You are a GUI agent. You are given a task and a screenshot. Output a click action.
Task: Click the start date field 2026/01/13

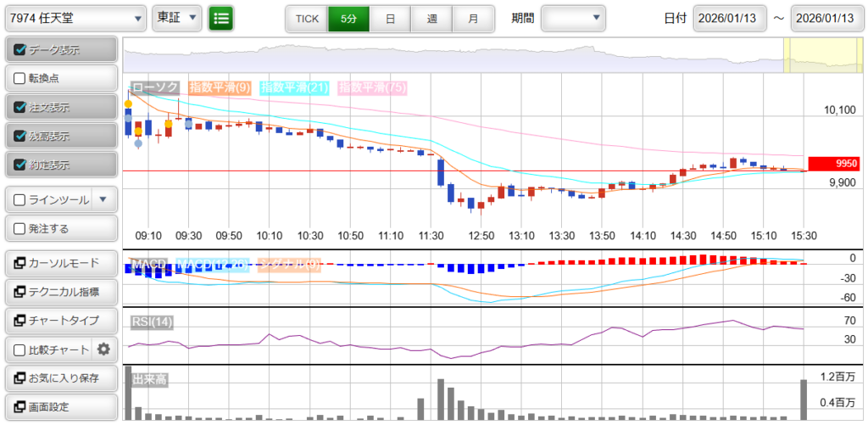[x=730, y=18]
